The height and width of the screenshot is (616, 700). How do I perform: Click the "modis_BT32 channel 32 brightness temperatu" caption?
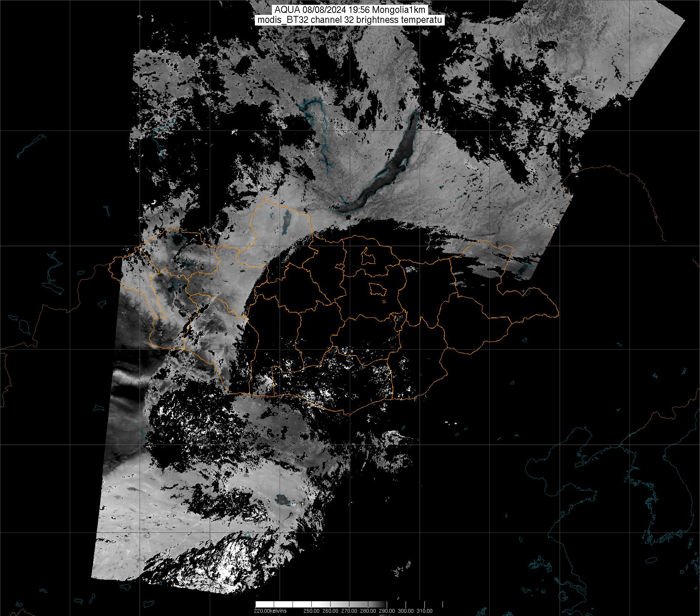coord(350,20)
